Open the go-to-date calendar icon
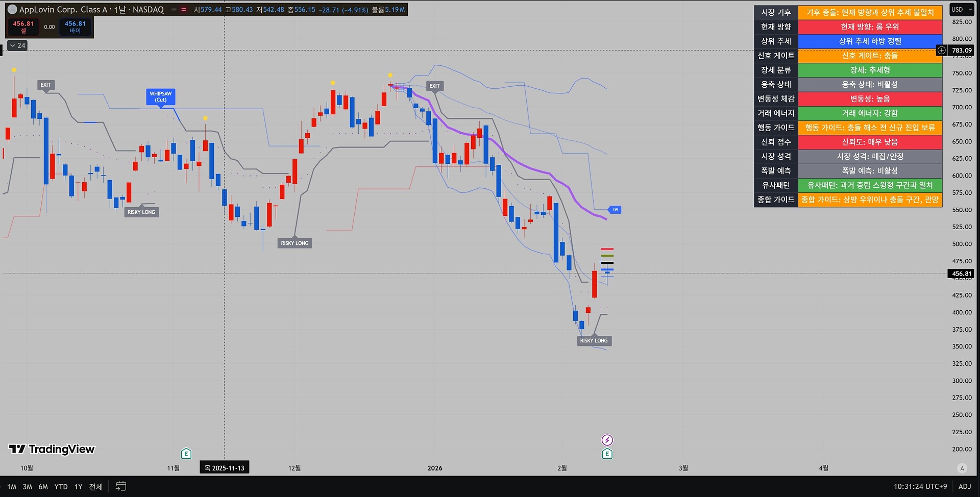Screen dimensions: 980x497 [x=121, y=486]
